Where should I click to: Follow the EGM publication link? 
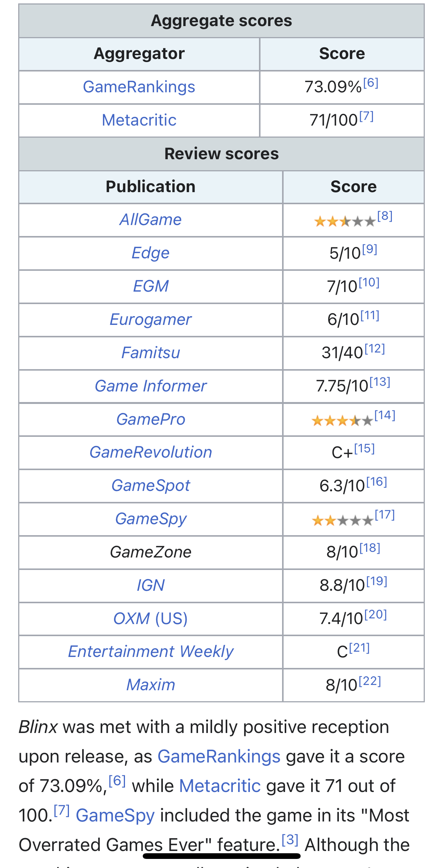coord(151,286)
